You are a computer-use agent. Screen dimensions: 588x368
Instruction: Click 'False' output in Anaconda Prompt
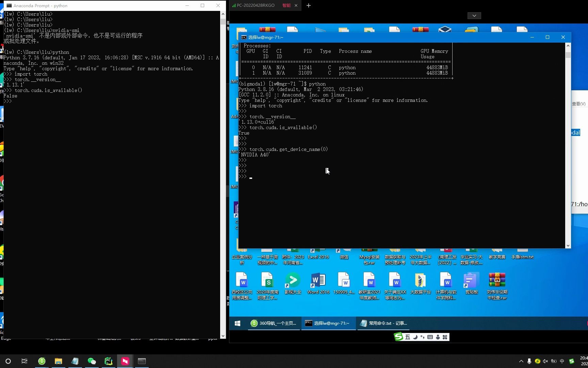pos(10,96)
